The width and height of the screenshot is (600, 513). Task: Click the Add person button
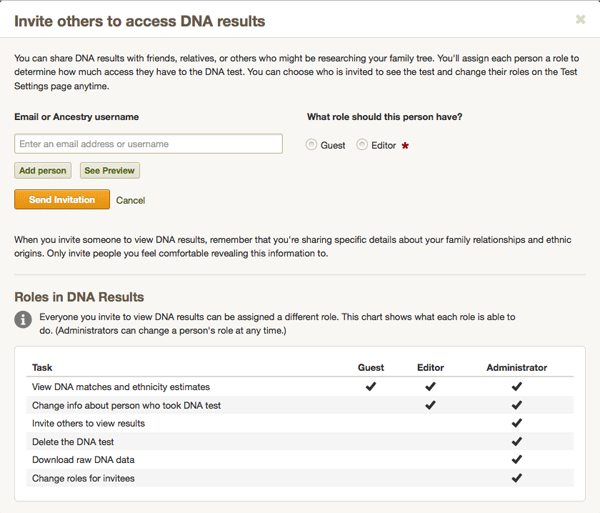tap(43, 171)
